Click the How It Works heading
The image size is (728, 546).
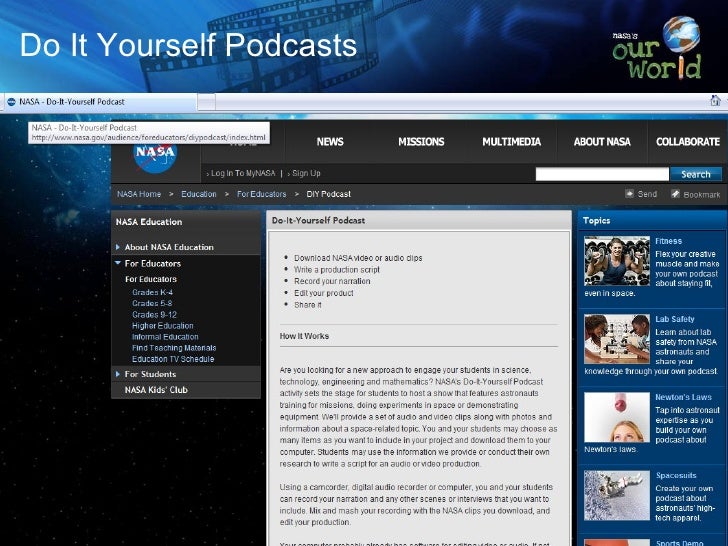(x=304, y=336)
